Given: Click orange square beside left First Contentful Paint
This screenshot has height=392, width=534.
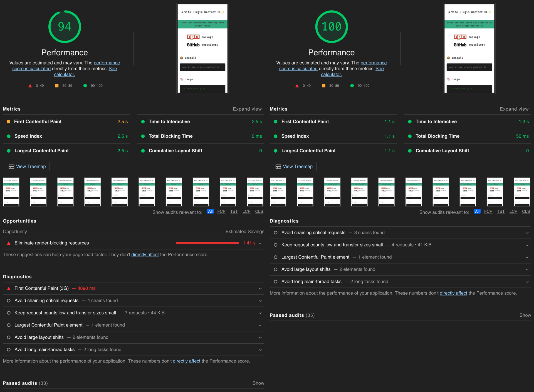Looking at the screenshot, I should 8,121.
